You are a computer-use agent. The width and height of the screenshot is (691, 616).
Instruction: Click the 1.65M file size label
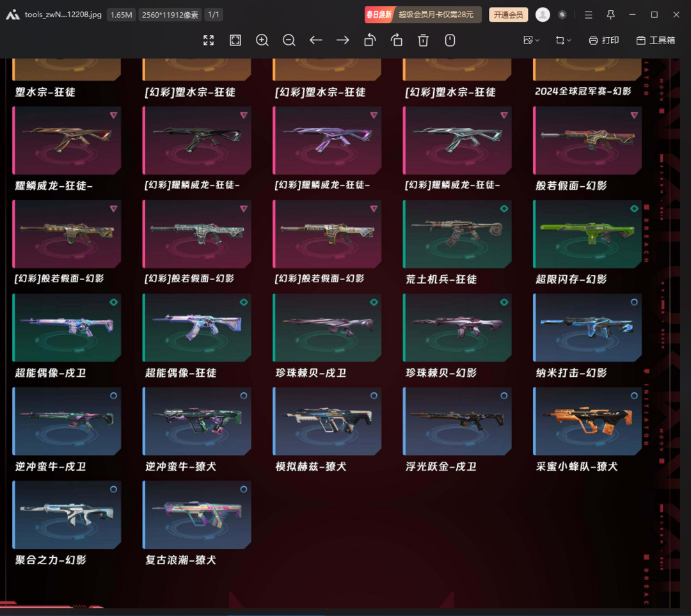coord(121,15)
